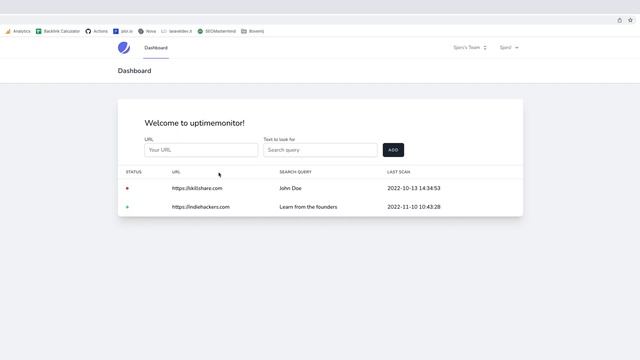
Task: Click the browser share icon in the address bar
Action: coord(620,20)
